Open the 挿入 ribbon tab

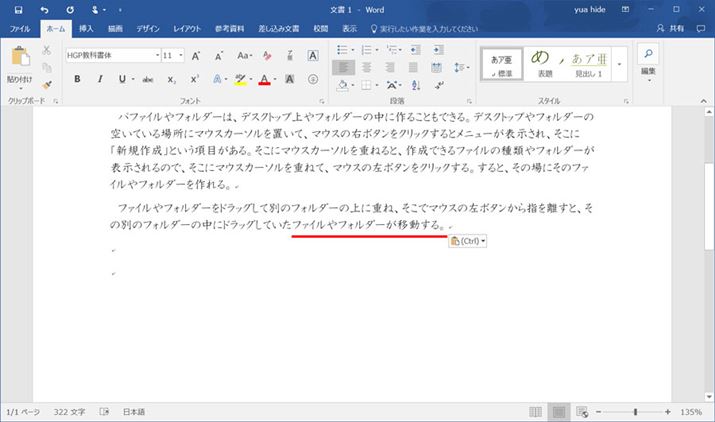click(86, 30)
